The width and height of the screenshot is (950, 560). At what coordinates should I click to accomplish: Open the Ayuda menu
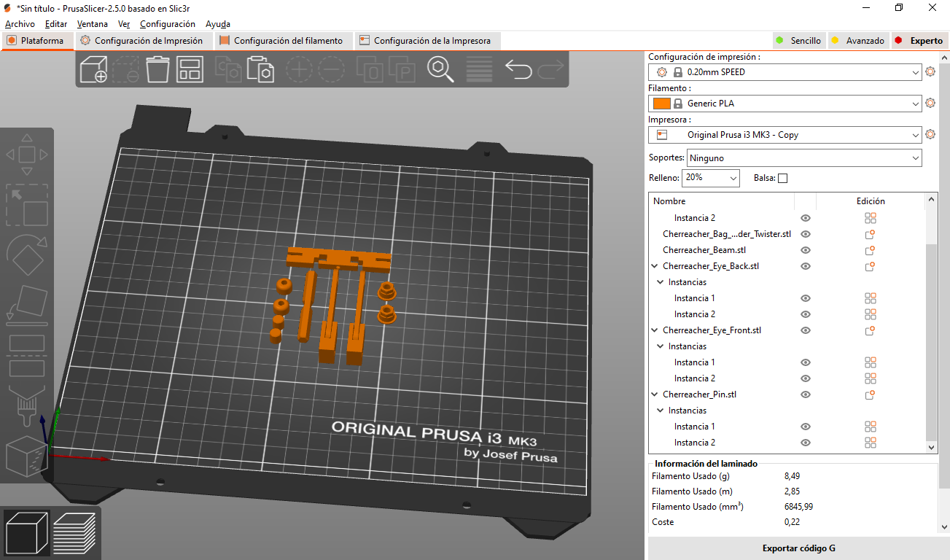218,24
